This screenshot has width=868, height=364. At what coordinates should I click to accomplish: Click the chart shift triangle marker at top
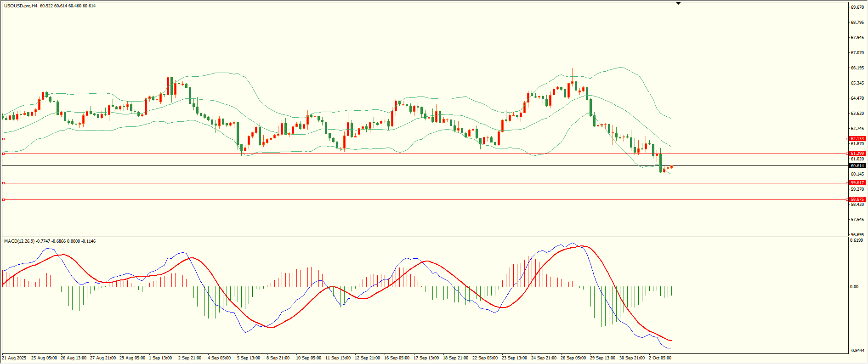click(678, 3)
